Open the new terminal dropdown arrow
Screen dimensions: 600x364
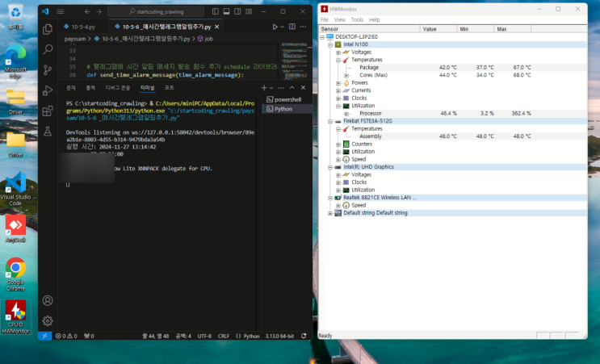[271, 87]
